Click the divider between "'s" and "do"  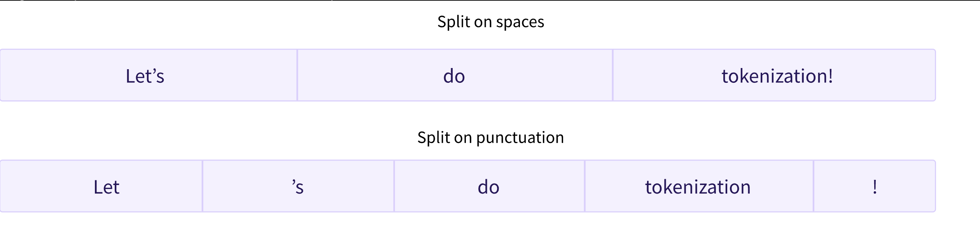(394, 186)
